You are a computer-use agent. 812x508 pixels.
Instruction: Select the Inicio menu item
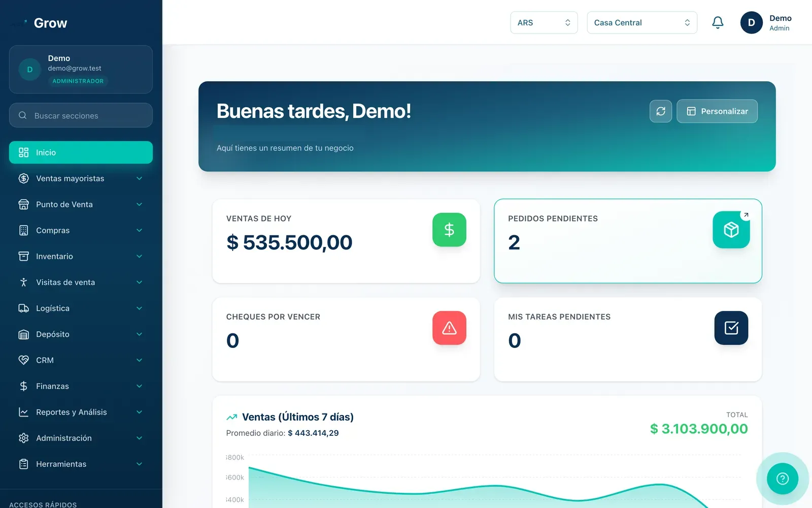[81, 152]
